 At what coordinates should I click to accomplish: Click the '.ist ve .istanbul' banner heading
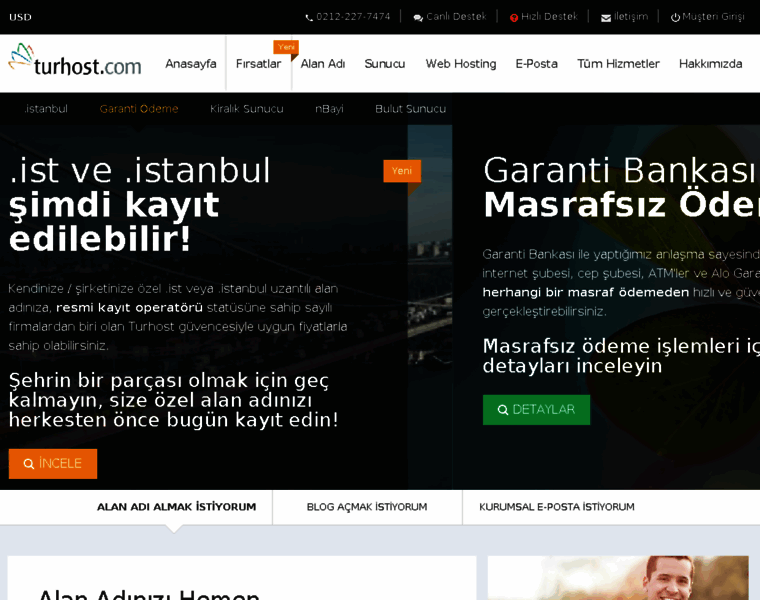(140, 171)
